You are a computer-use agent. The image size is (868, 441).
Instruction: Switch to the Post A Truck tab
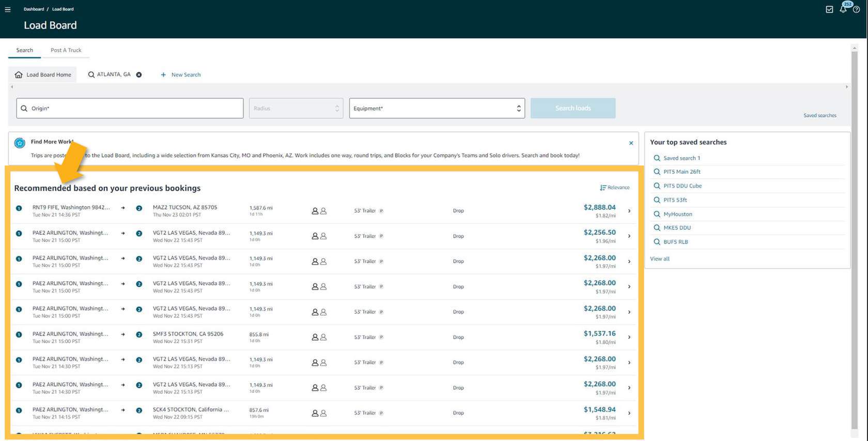pos(66,50)
